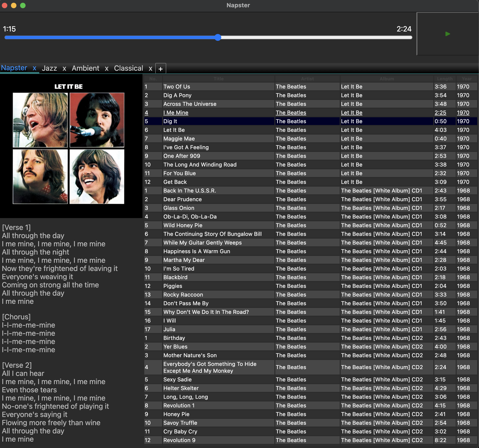This screenshot has width=479, height=448.
Task: Select the track Maggie Mae
Action: [310, 139]
